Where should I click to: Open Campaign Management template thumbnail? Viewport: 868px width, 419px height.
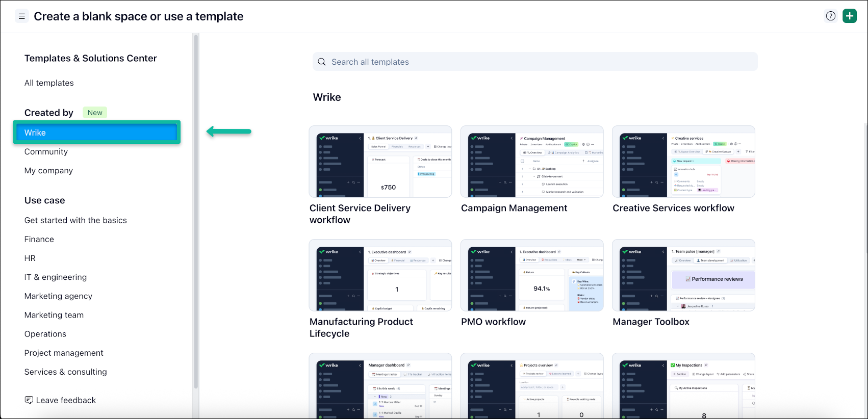click(x=532, y=162)
